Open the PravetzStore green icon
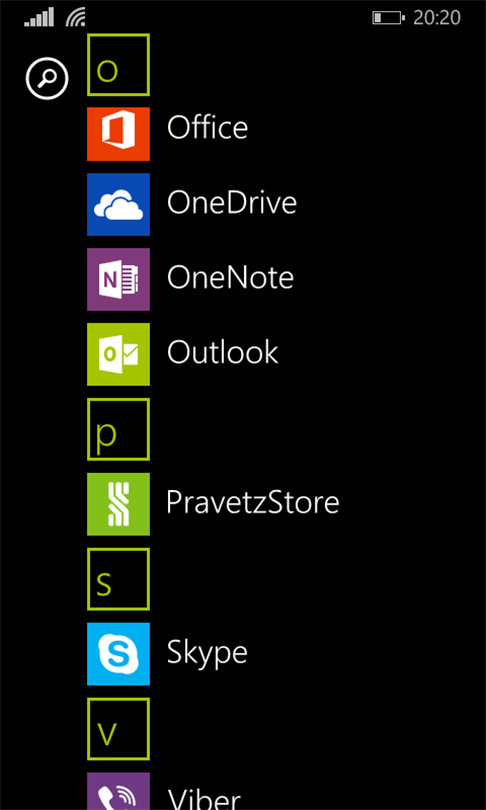The image size is (486, 810). coord(118,504)
